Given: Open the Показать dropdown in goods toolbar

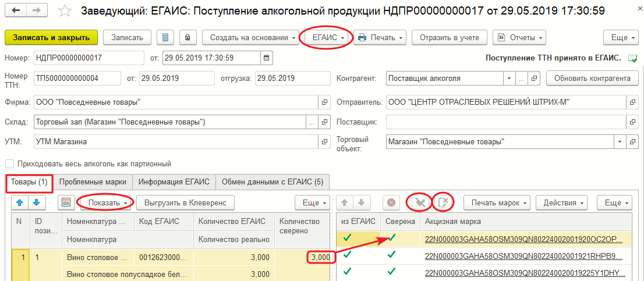Looking at the screenshot, I should click(x=105, y=202).
